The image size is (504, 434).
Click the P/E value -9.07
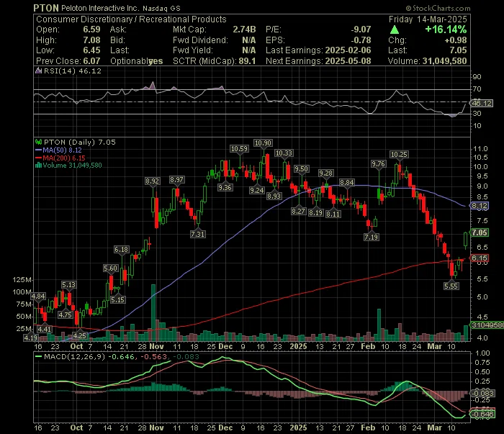point(361,30)
